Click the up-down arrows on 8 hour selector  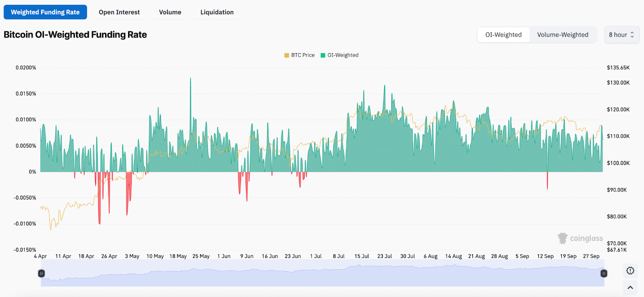click(x=632, y=35)
